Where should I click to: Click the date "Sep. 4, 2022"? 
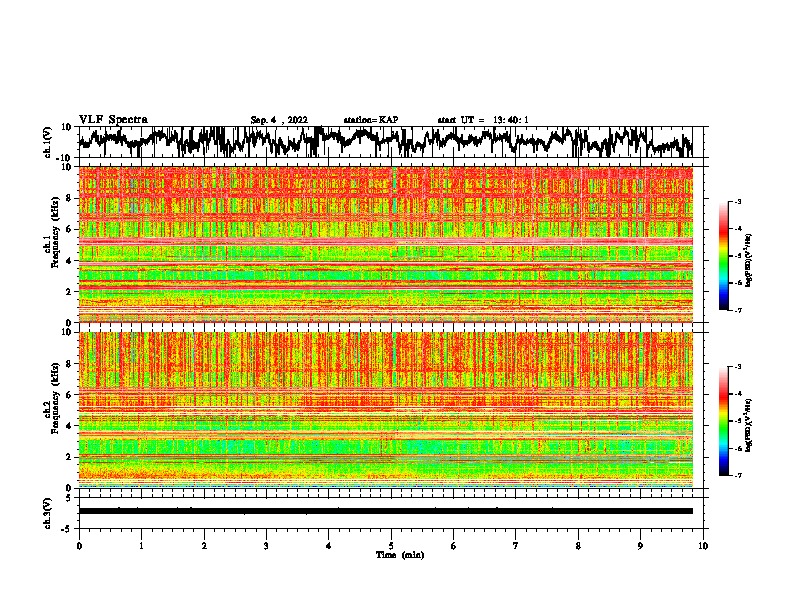[x=279, y=120]
